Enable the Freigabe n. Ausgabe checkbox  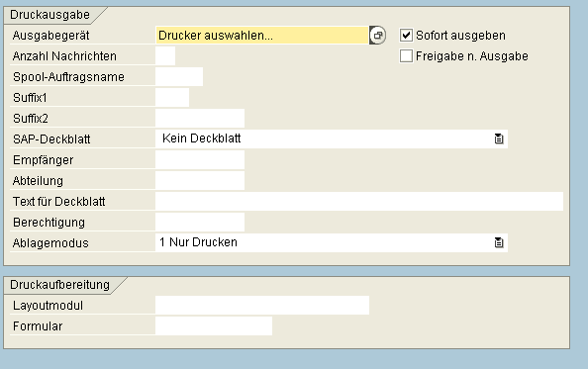coord(406,56)
